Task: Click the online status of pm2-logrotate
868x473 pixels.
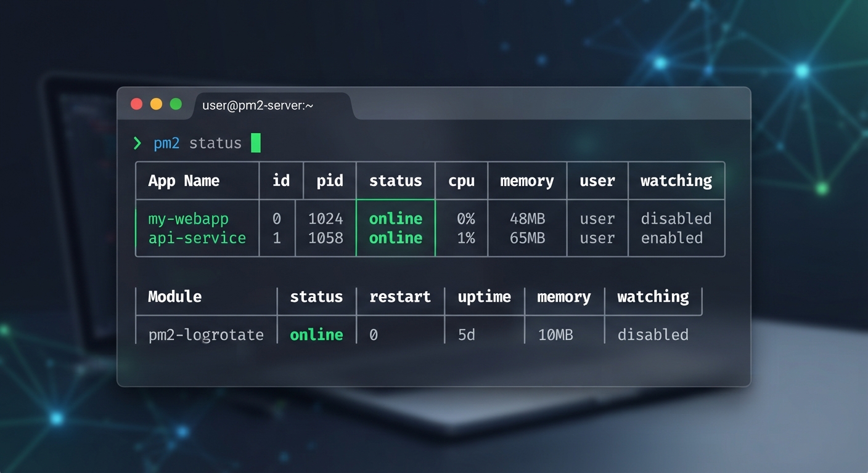Action: [x=316, y=335]
